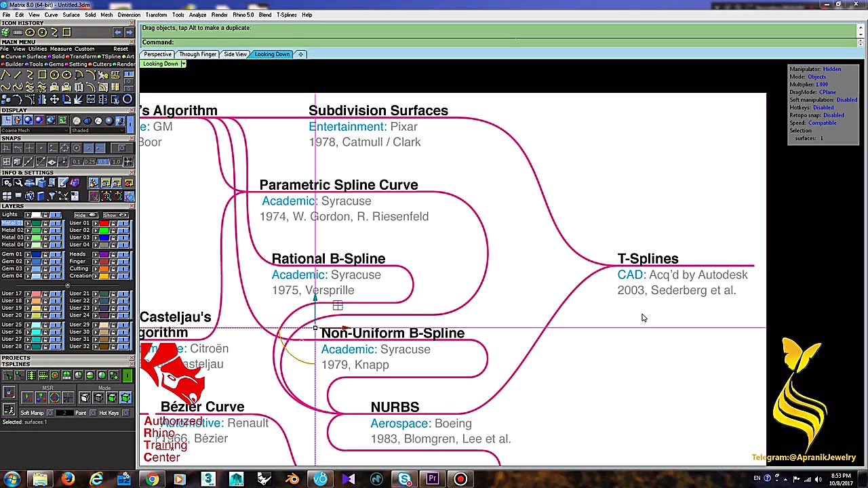Toggle the lock for Lights layer

coord(45,215)
